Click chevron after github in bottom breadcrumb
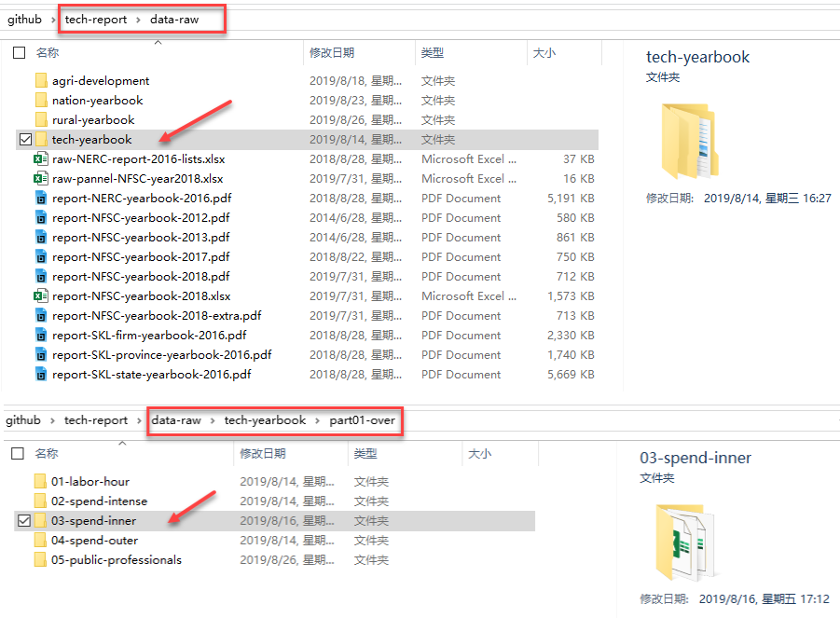The width and height of the screenshot is (840, 618). (53, 421)
